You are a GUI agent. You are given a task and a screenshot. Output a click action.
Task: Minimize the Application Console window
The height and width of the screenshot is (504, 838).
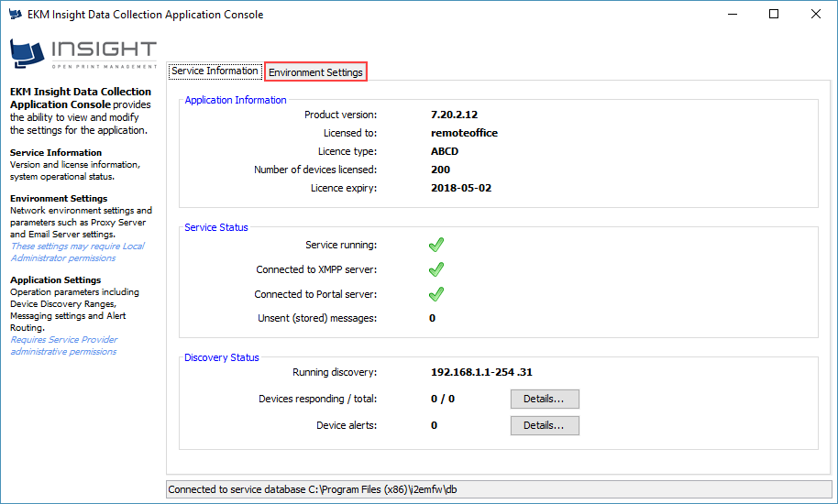(x=732, y=15)
